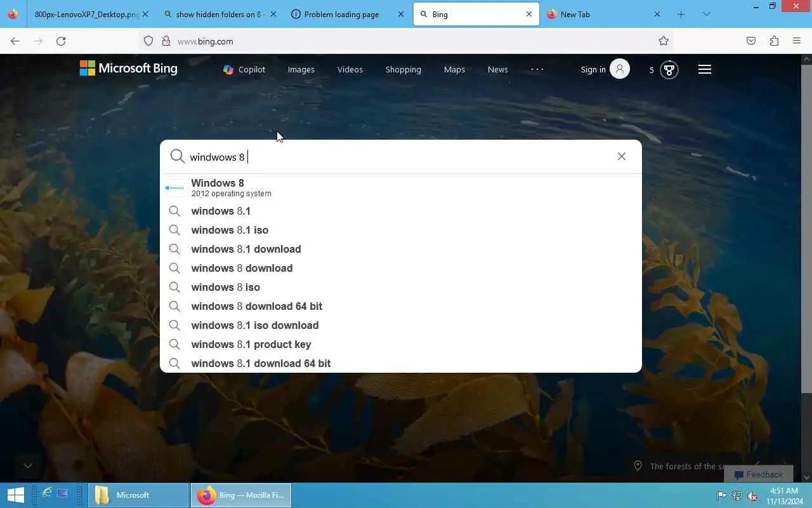Open the tracking protection shield icon
The image size is (812, 508).
pyautogui.click(x=148, y=41)
